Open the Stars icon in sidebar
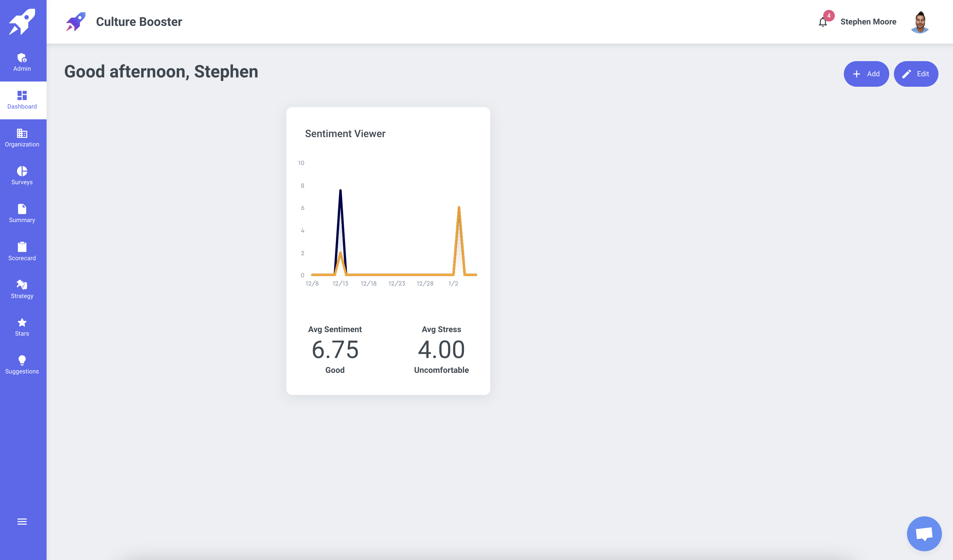Viewport: 953px width, 560px height. [22, 322]
